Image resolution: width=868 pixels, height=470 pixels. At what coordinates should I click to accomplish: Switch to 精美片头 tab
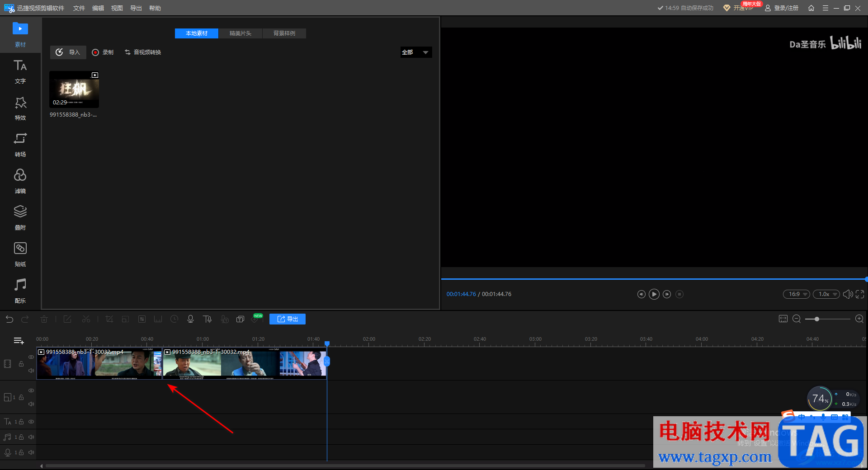[241, 33]
